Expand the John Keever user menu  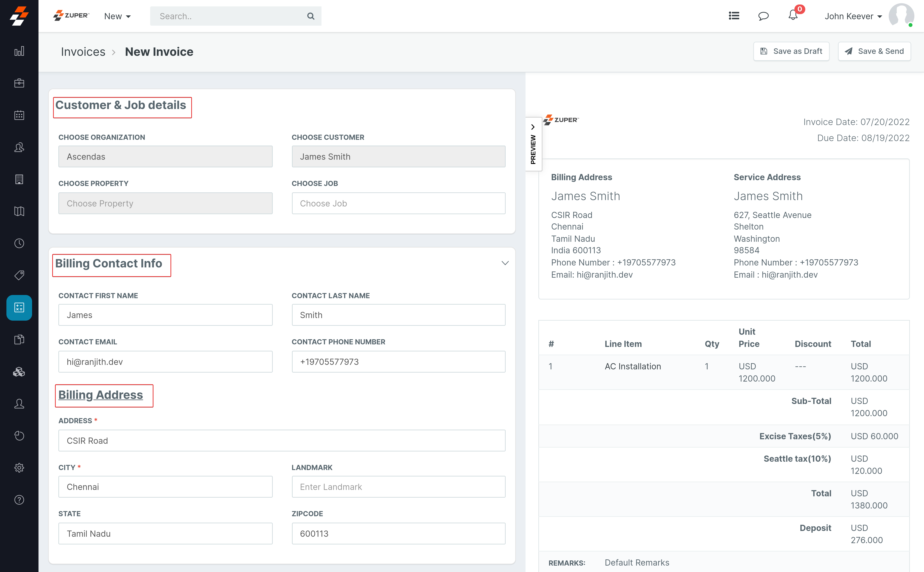[x=853, y=16]
